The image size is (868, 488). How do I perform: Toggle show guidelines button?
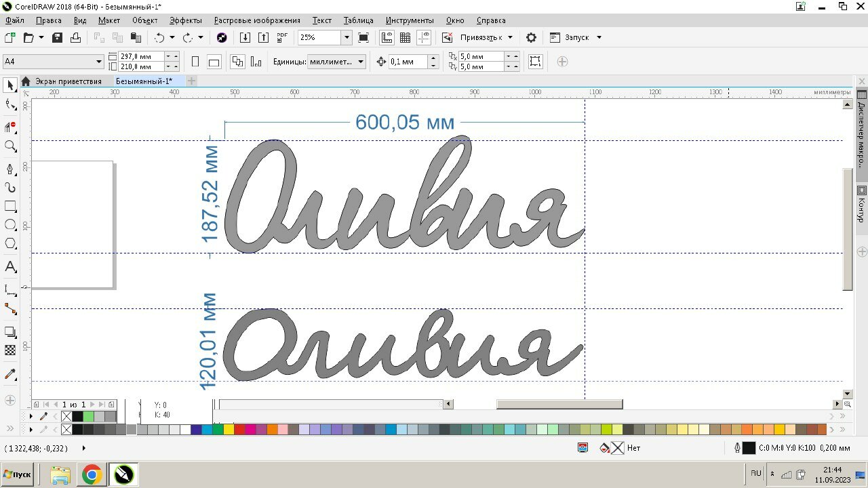tap(425, 37)
